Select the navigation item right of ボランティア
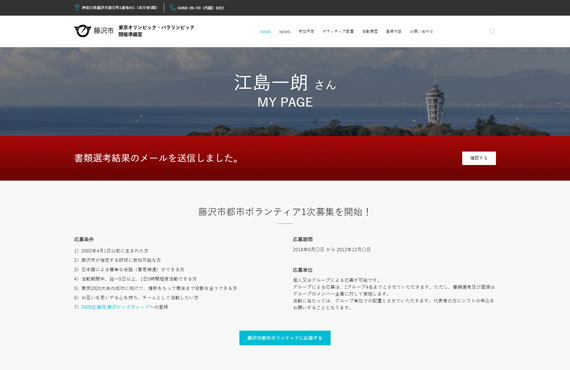Viewport: 570px width, 370px height. click(x=370, y=32)
